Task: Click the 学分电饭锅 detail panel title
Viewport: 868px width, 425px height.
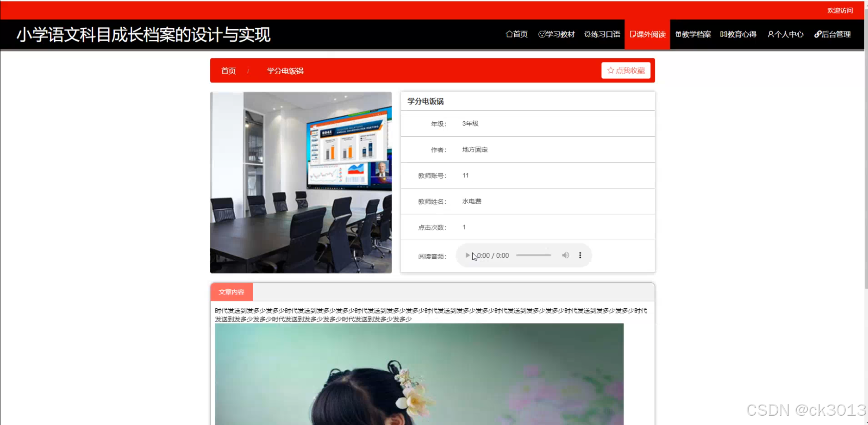Action: click(425, 101)
